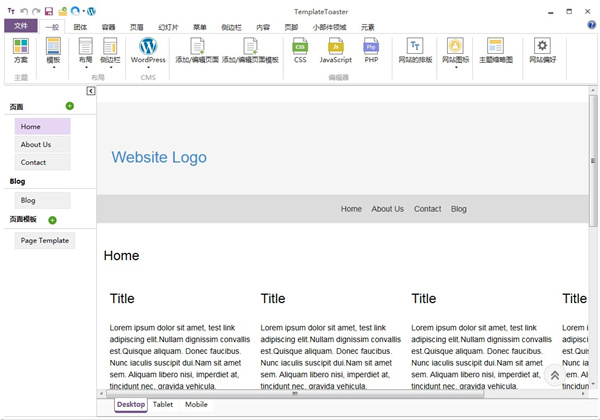Switch to the 元素 elements tab
The height and width of the screenshot is (420, 600).
(x=368, y=27)
